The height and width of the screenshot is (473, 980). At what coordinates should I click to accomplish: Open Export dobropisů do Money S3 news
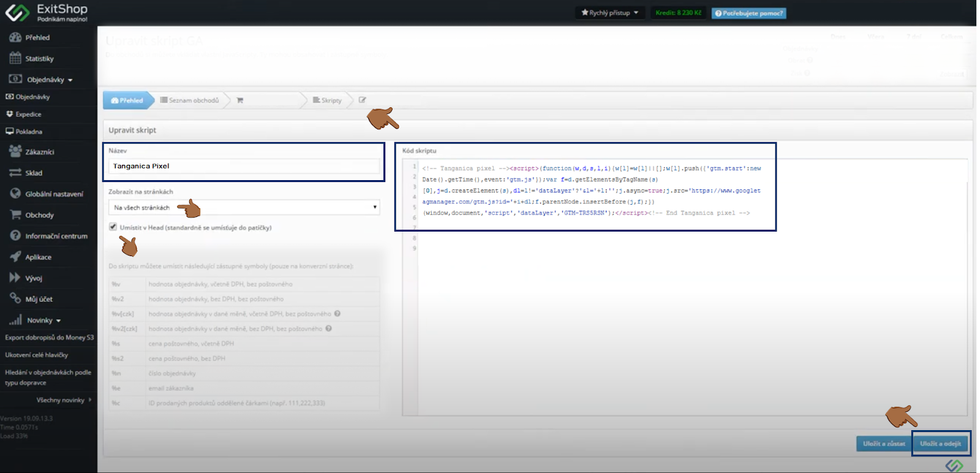click(50, 338)
